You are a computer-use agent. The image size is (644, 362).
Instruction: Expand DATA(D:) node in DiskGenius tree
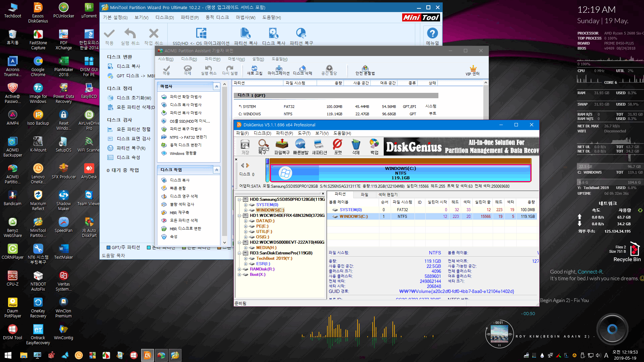pyautogui.click(x=246, y=221)
